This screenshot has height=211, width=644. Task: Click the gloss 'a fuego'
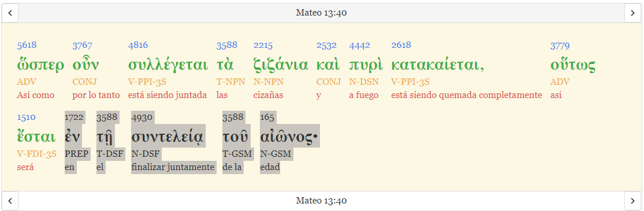coord(364,96)
